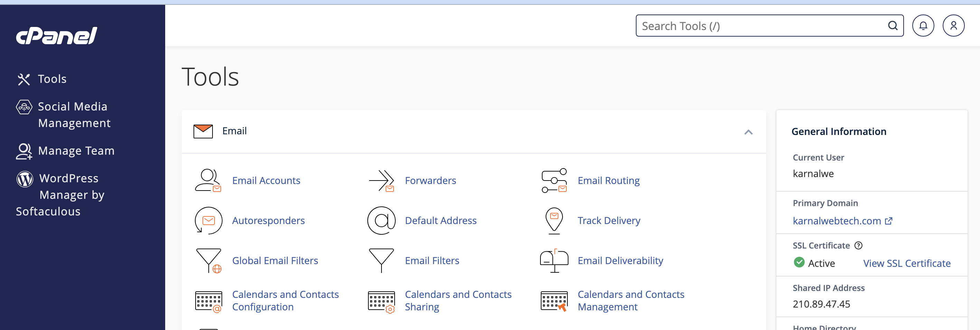Click the View SSL Certificate link
The width and height of the screenshot is (980, 330).
[x=907, y=263]
